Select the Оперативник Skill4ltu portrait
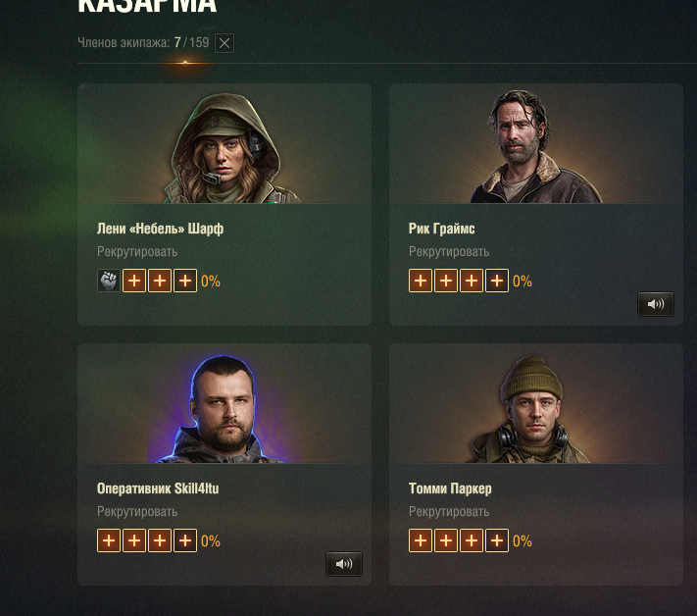The width and height of the screenshot is (697, 616). tap(224, 409)
